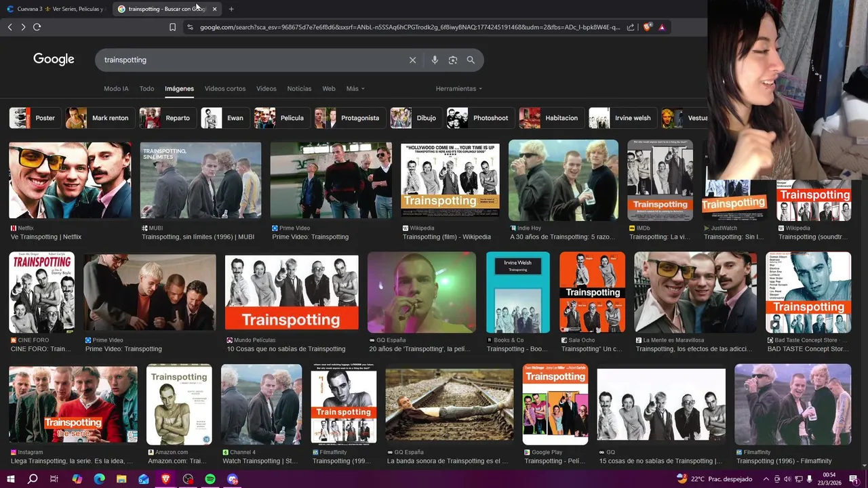Image resolution: width=868 pixels, height=488 pixels.
Task: Filter images by Irvine welsh chip
Action: [x=622, y=118]
